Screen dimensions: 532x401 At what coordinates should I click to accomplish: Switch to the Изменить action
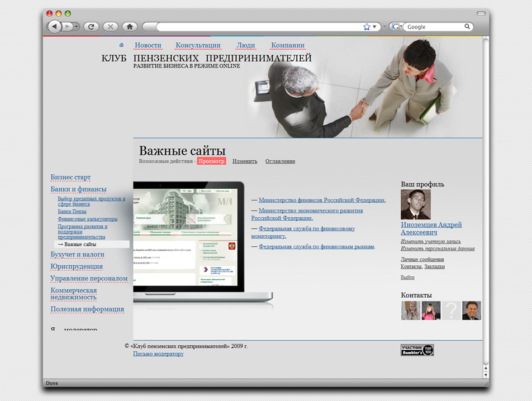[x=245, y=161]
